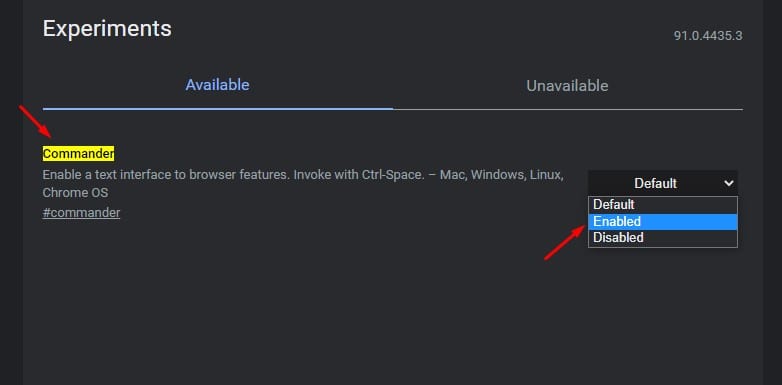Switch to the Unavailable tab
Viewport: 782px width, 385px height.
point(568,86)
